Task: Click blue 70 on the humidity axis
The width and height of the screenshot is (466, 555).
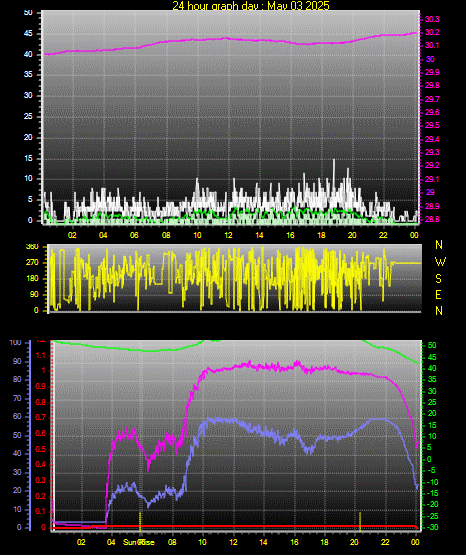Action: [x=17, y=398]
